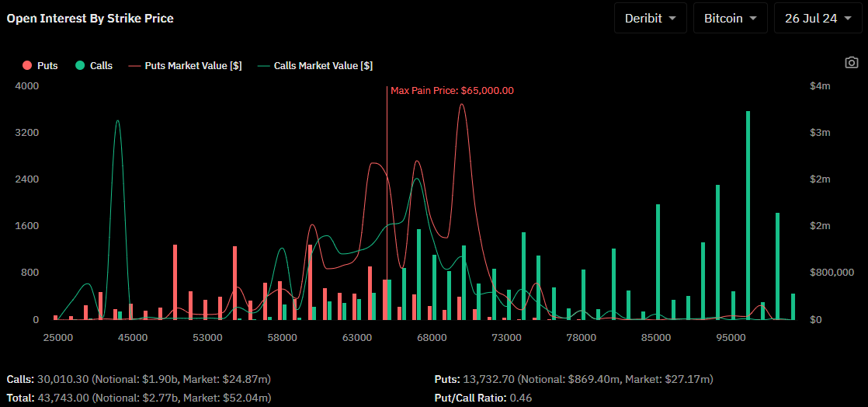Click the camera screenshot icon
The height and width of the screenshot is (407, 868).
[852, 62]
